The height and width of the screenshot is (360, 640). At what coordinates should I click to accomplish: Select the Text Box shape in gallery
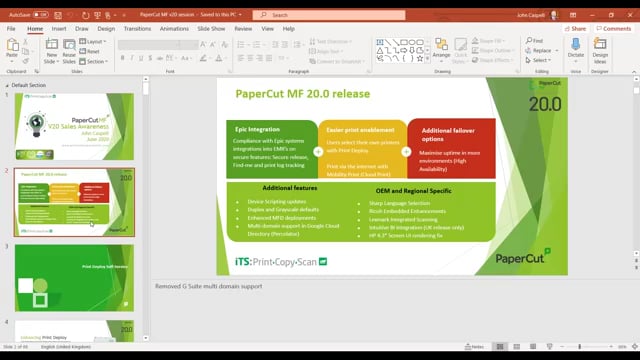(x=380, y=42)
